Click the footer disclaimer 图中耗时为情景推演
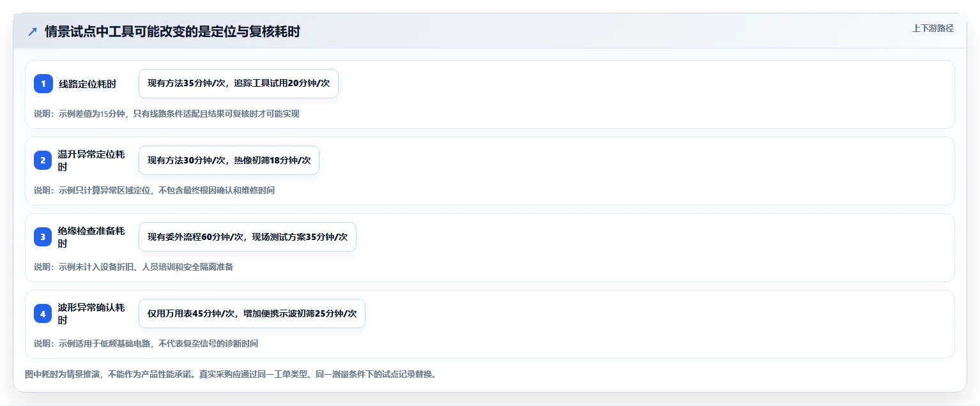 (x=230, y=374)
